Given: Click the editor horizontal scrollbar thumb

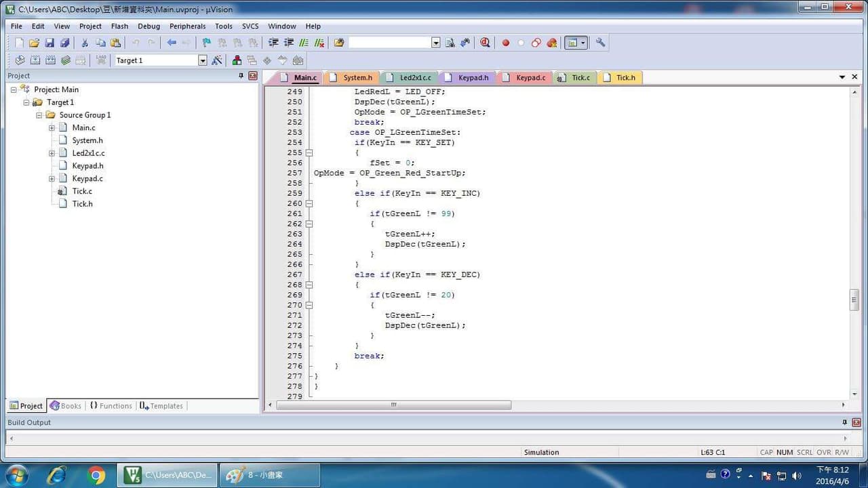Looking at the screenshot, I should (393, 405).
